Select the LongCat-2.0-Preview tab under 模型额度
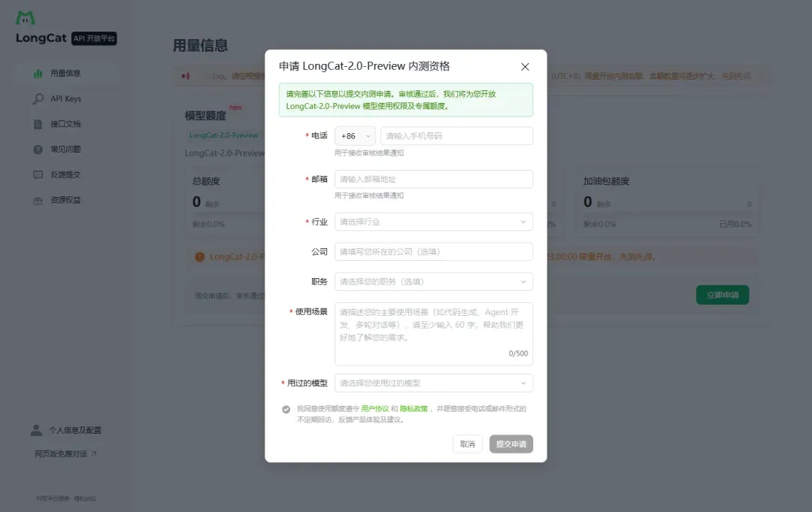The image size is (812, 512). (224, 135)
